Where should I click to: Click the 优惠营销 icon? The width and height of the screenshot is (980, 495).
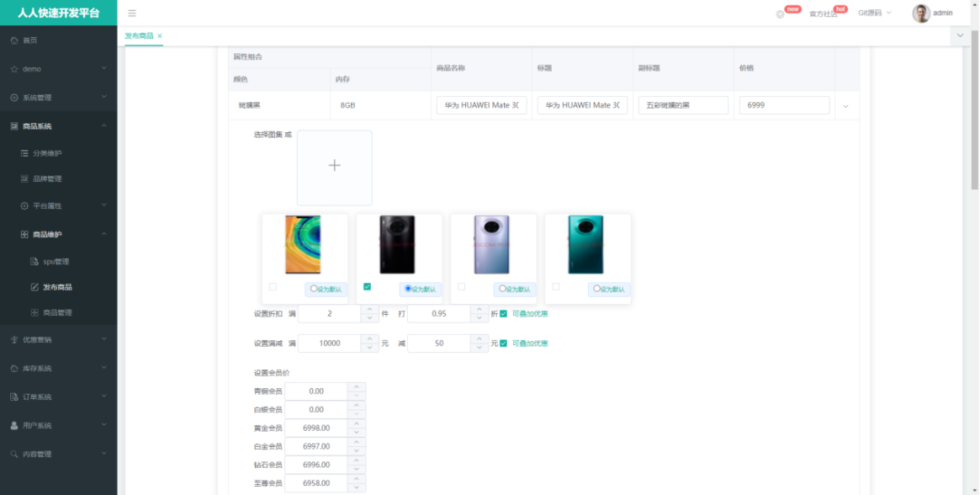(14, 340)
